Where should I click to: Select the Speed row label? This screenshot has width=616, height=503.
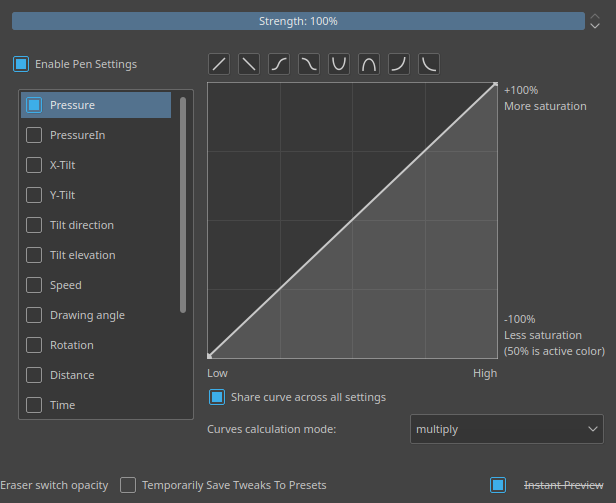click(x=66, y=285)
